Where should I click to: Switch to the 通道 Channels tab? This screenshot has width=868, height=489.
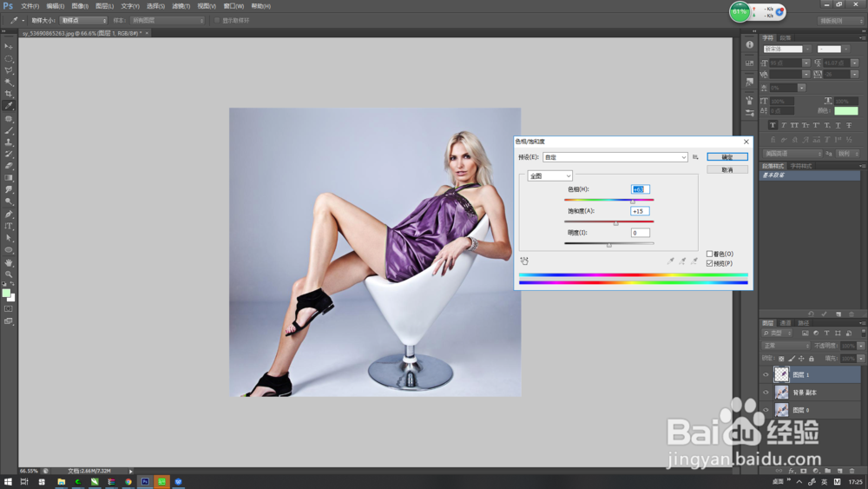[786, 323]
